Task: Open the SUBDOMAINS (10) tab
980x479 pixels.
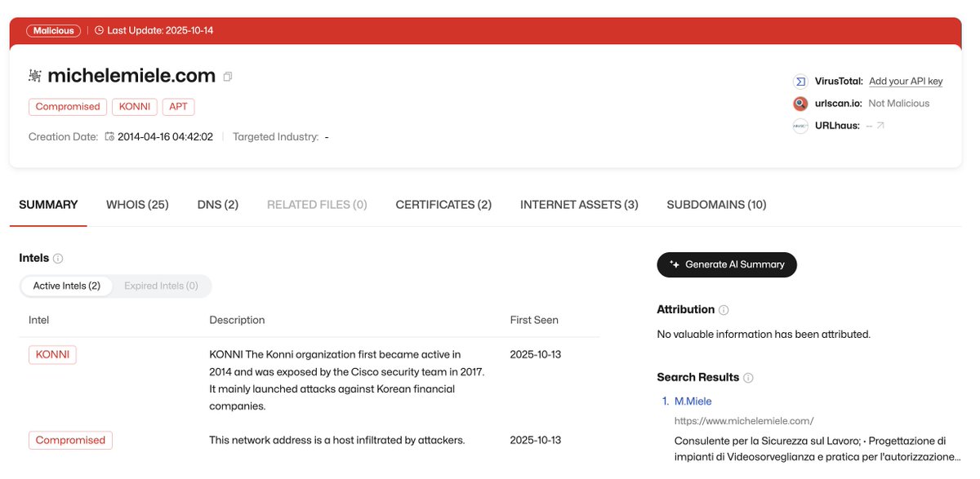Action: click(716, 205)
